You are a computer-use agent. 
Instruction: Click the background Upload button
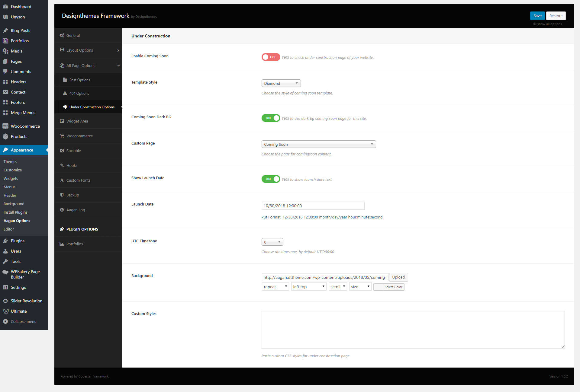pos(398,277)
